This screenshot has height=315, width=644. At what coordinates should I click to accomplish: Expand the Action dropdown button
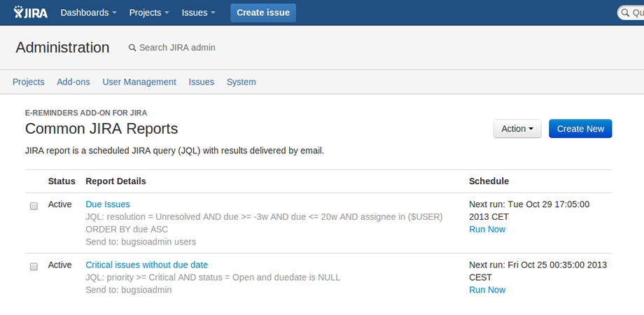coord(517,129)
